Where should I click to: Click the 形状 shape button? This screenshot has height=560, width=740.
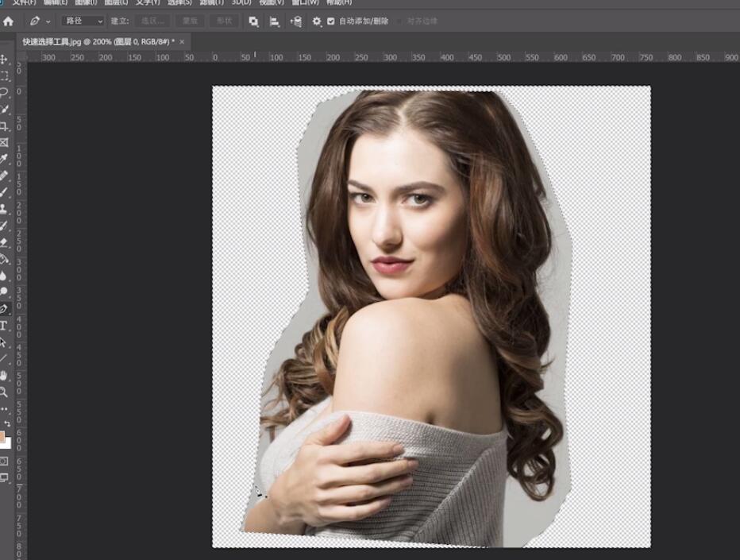coord(224,21)
